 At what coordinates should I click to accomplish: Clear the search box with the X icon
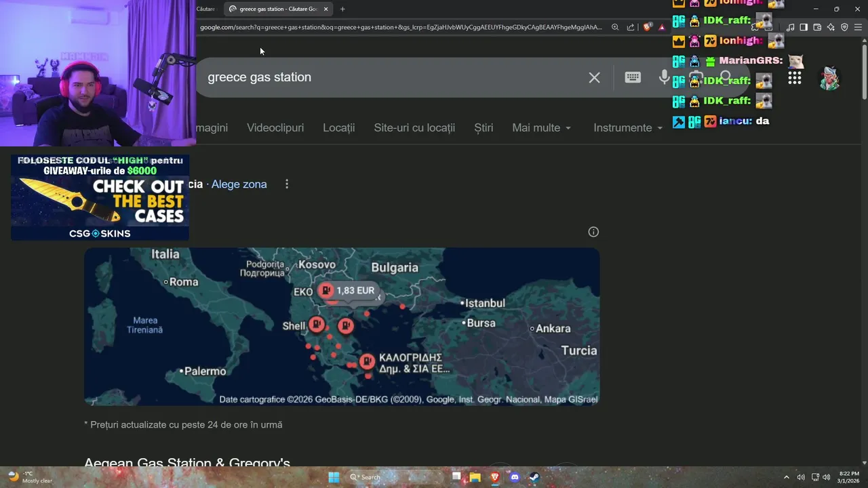point(594,77)
